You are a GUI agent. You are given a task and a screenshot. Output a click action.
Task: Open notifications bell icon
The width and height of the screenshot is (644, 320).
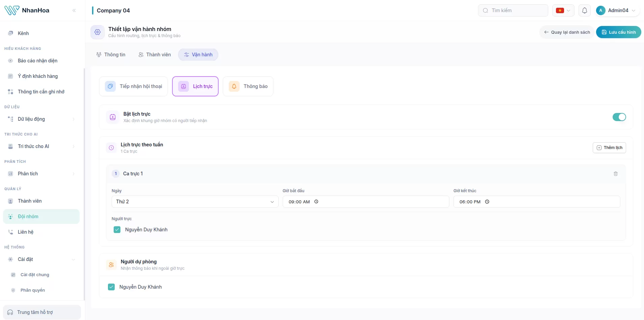(x=585, y=10)
